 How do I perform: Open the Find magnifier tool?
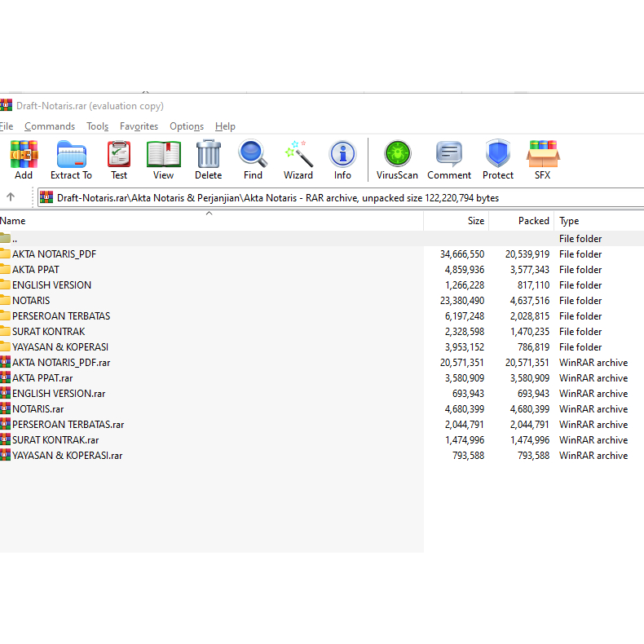253,159
